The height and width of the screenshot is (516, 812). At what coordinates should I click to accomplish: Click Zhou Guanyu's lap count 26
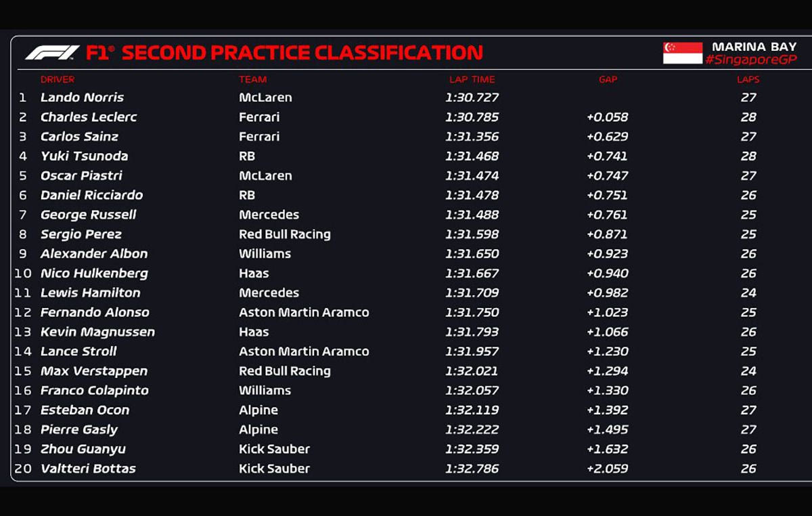[x=748, y=449]
